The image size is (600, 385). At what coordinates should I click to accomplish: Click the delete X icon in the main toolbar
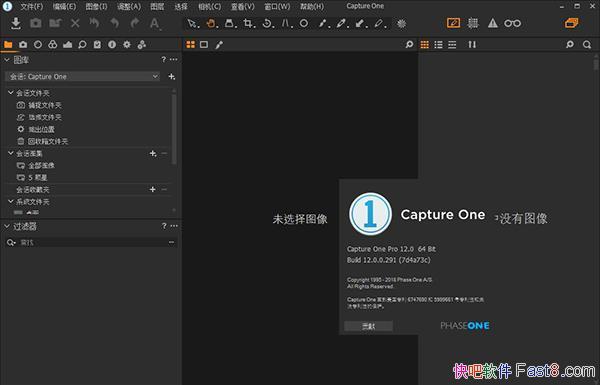pos(75,23)
